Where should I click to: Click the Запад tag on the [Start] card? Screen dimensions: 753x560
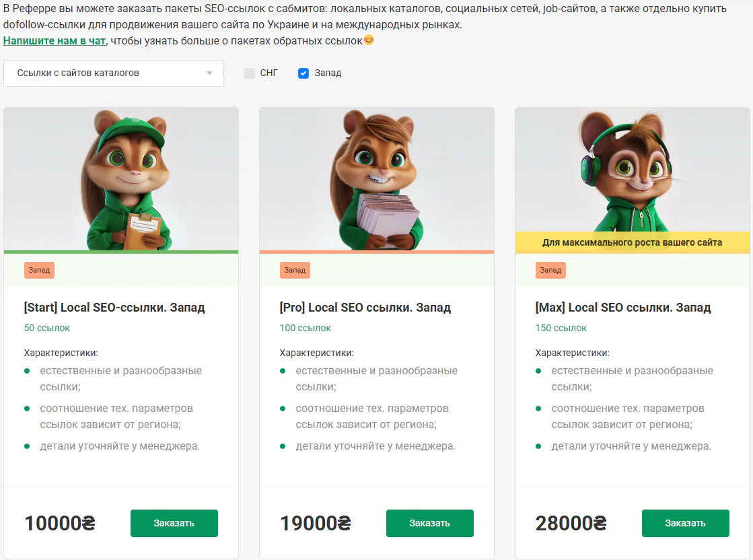[39, 270]
